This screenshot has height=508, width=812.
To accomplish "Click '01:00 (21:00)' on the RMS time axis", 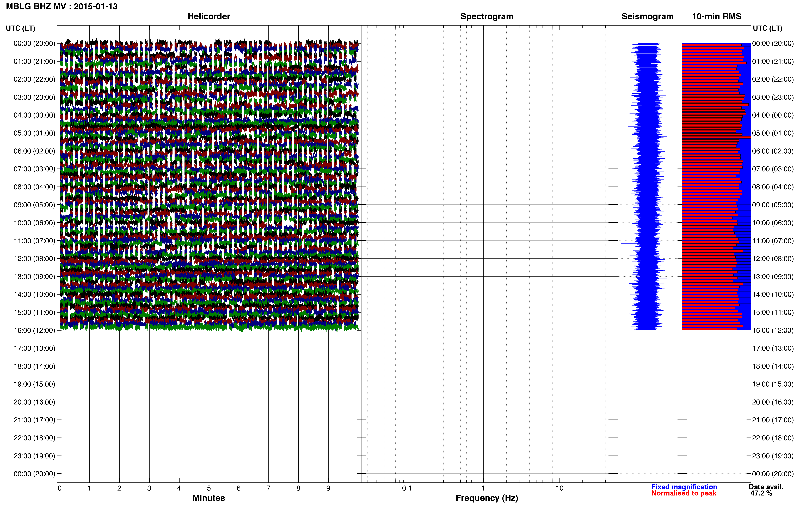I will [x=773, y=62].
